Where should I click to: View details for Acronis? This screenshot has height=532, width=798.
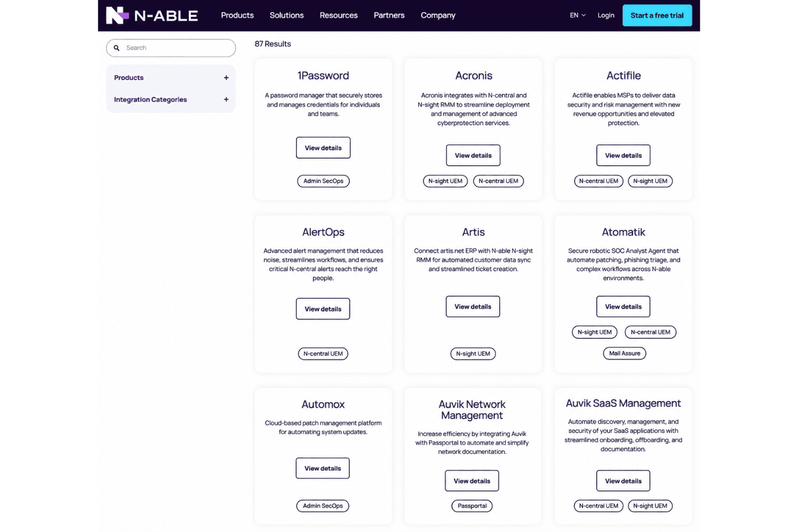coord(473,155)
